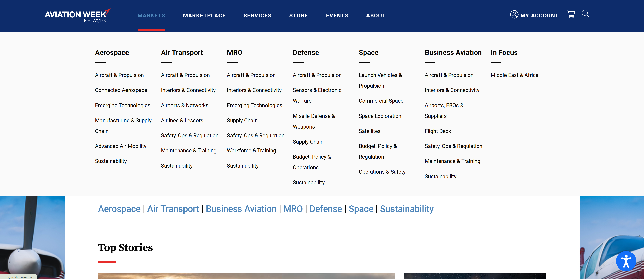Open the Events menu
The width and height of the screenshot is (644, 279).
point(337,16)
